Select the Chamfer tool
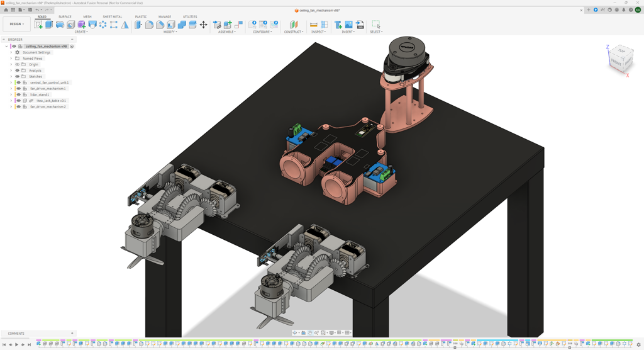Screen dimensions: 644x350 (160, 25)
